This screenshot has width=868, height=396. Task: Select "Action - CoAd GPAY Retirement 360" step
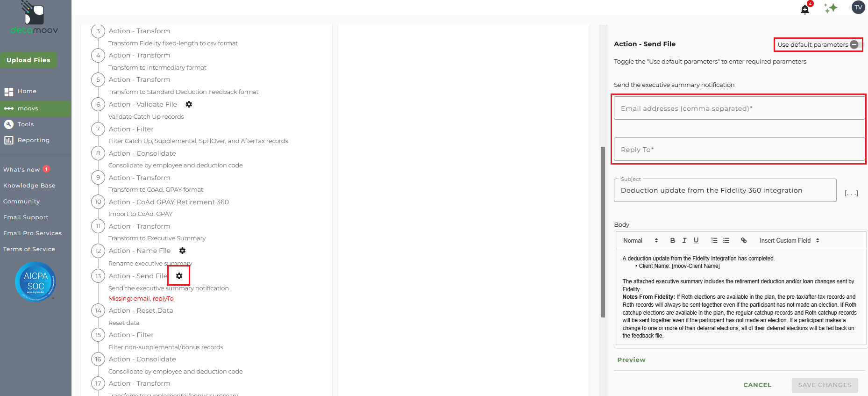[169, 202]
